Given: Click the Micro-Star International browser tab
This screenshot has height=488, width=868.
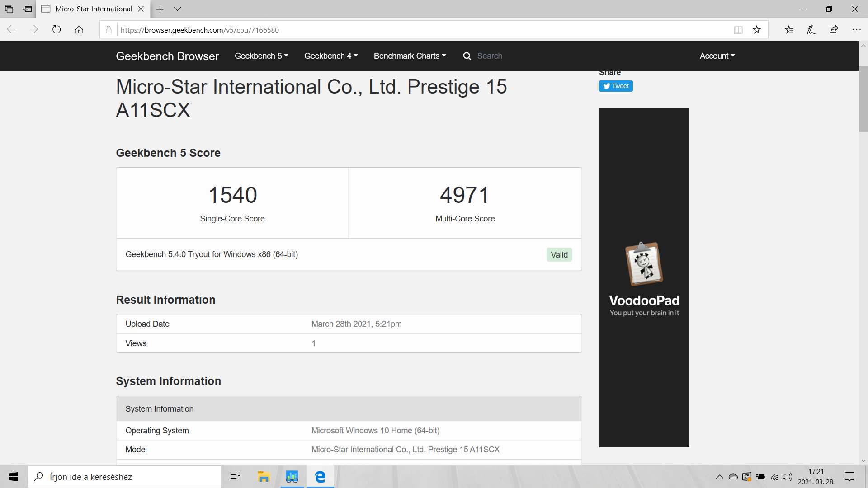Looking at the screenshot, I should click(x=93, y=9).
